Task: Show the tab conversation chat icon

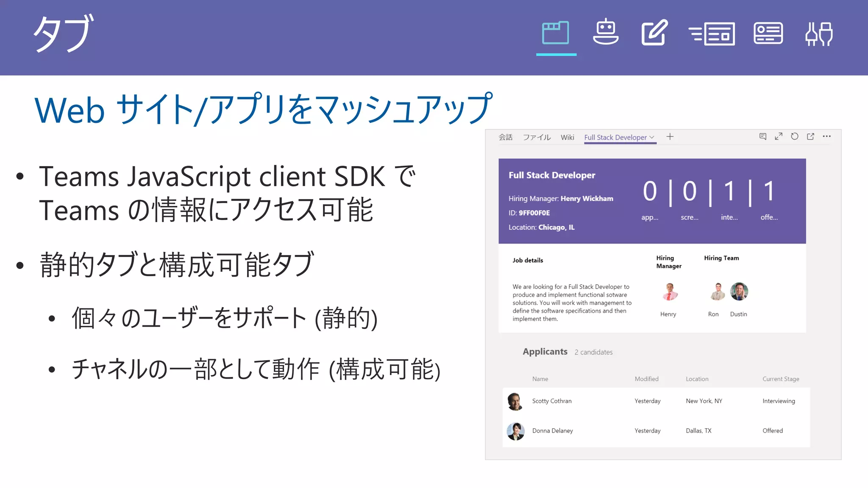Action: pyautogui.click(x=762, y=136)
